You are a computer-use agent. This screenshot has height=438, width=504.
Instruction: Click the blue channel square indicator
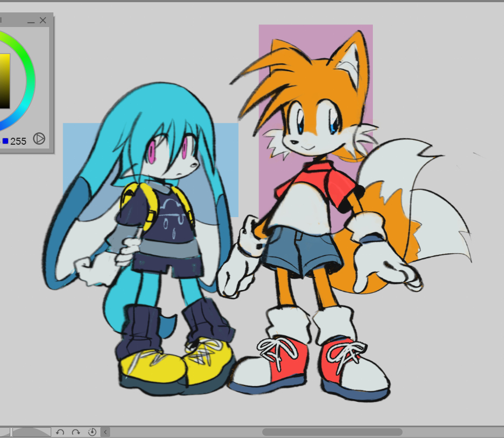tap(5, 141)
